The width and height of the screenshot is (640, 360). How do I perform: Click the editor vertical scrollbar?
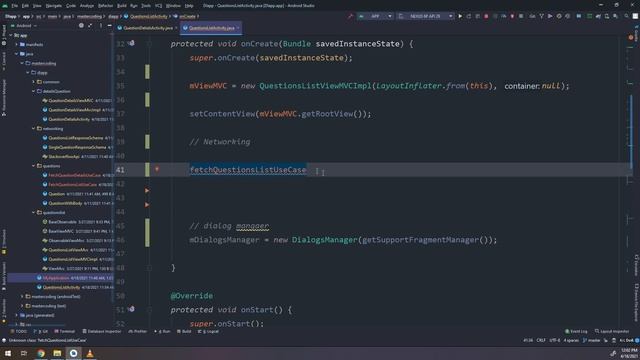631,131
